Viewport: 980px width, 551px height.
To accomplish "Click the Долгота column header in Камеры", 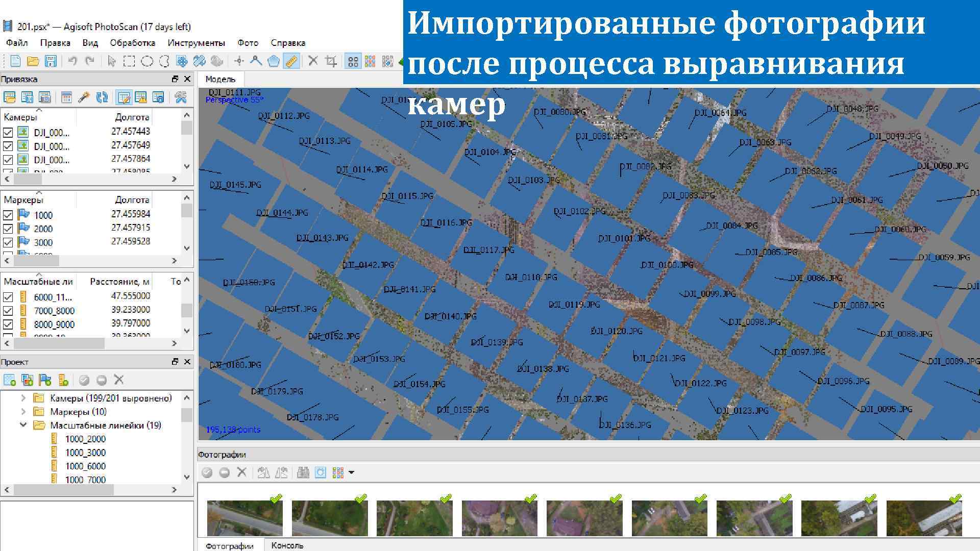I will (x=132, y=117).
